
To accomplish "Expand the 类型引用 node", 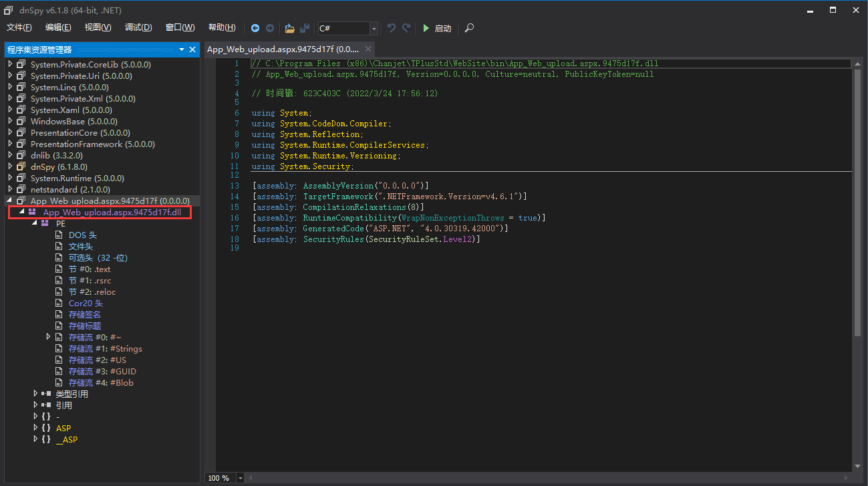I will point(35,394).
